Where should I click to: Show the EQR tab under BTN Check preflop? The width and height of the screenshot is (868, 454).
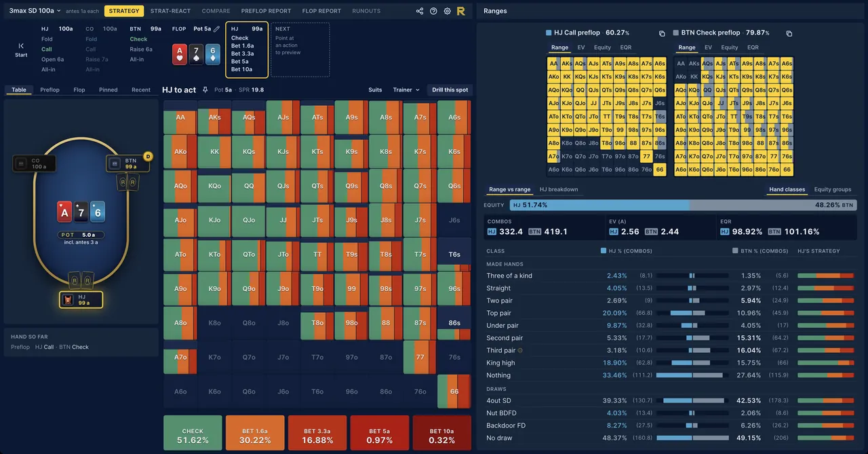[753, 48]
